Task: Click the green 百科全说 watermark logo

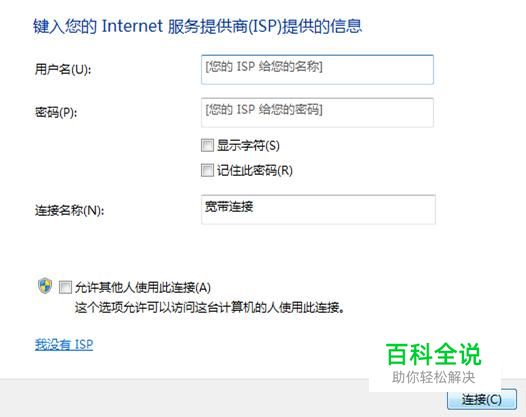Action: (434, 354)
